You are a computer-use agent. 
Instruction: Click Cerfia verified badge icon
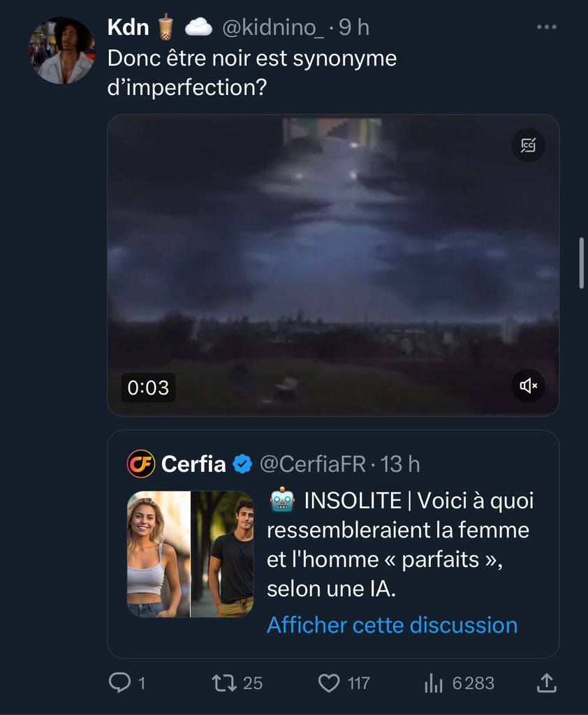click(242, 464)
